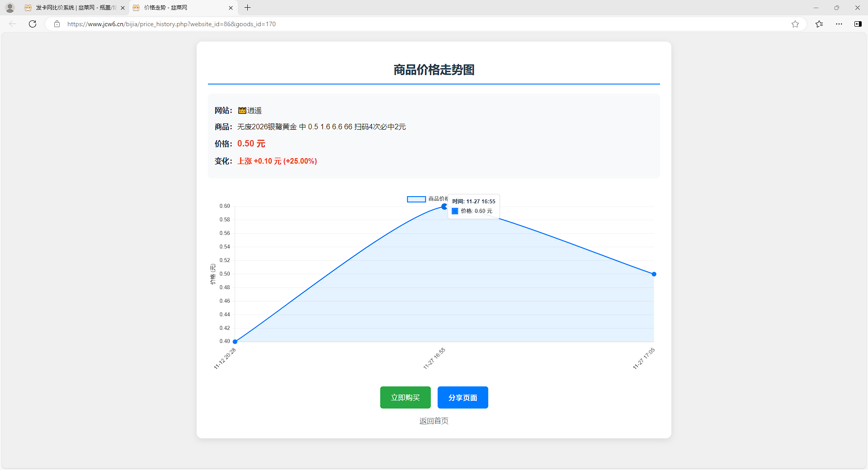Open the favorites list icon
This screenshot has height=470, width=868.
(819, 24)
